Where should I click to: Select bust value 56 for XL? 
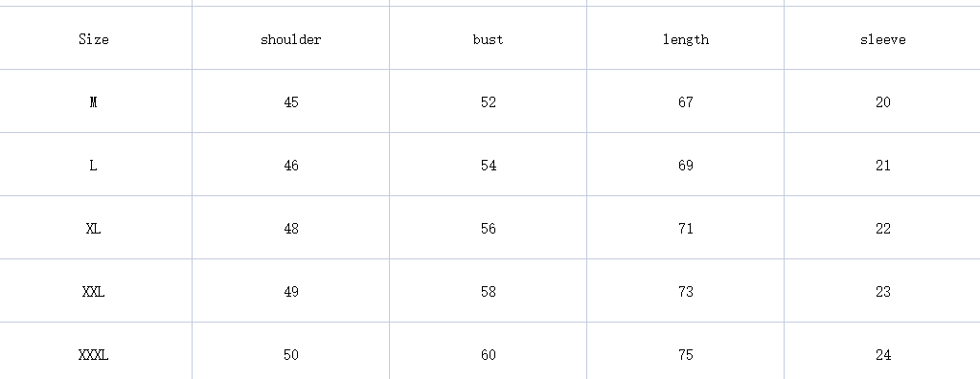[489, 229]
